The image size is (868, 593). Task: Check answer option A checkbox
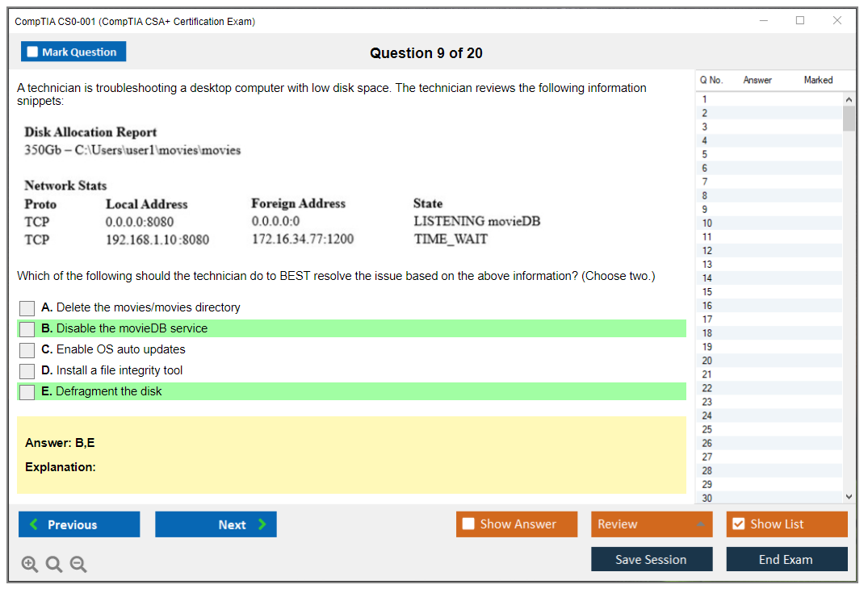[x=27, y=308]
